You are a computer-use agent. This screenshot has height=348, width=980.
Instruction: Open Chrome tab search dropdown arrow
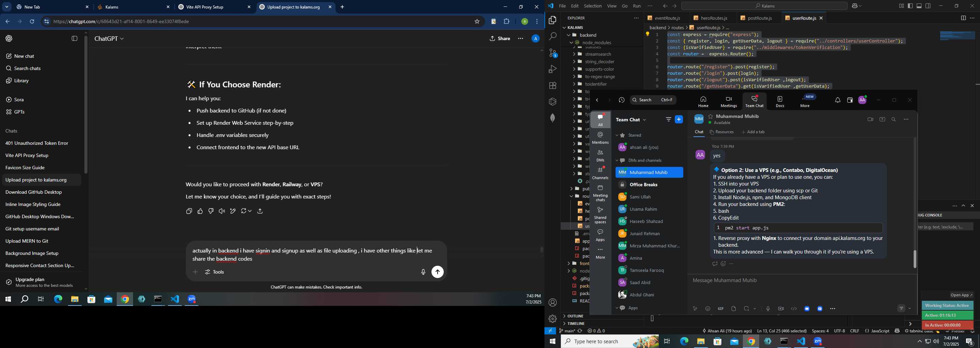point(7,7)
